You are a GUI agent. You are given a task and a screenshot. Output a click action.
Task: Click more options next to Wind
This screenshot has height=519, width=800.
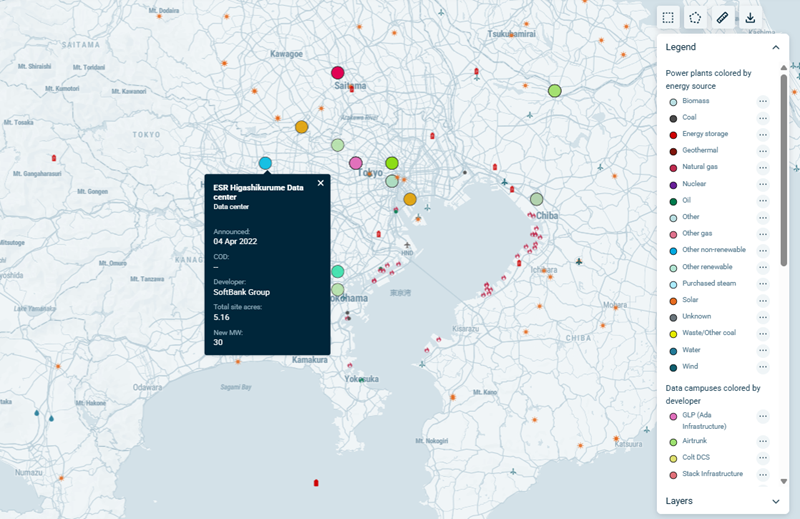click(x=762, y=367)
